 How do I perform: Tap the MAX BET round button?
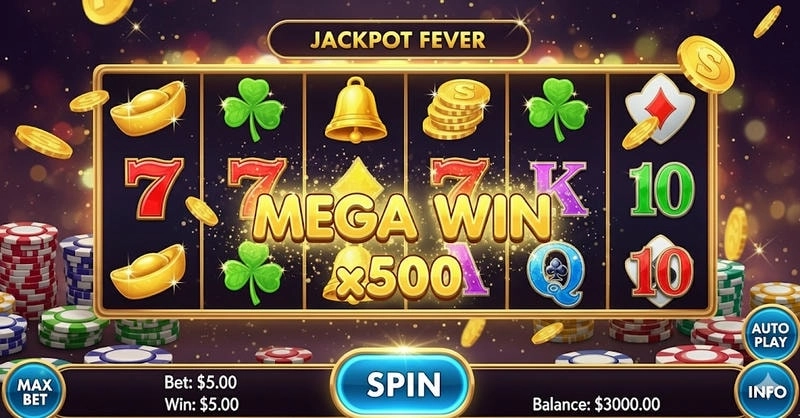(34, 391)
